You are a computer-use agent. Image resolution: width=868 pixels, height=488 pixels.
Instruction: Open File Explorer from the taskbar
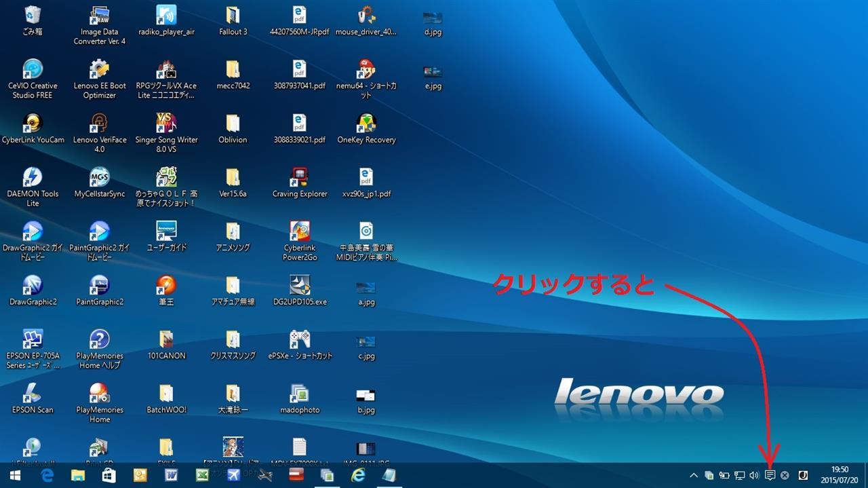point(78,476)
